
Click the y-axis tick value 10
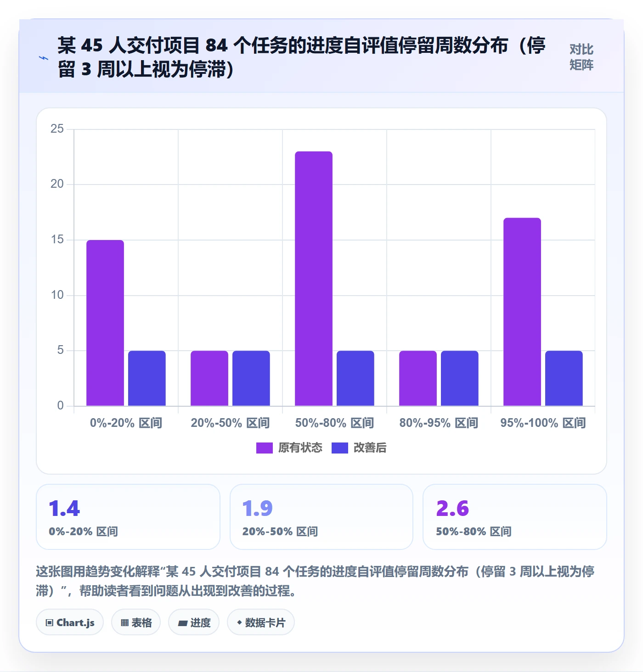tap(57, 295)
